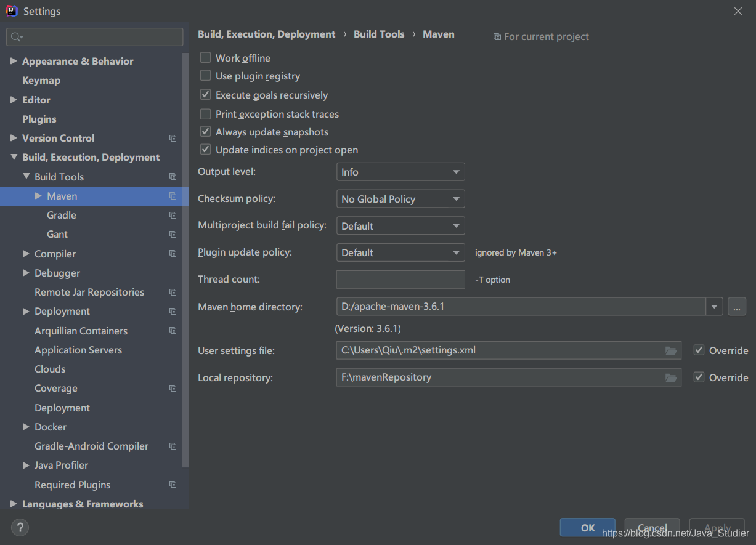Select Keymap in settings tree
This screenshot has width=756, height=545.
click(41, 80)
